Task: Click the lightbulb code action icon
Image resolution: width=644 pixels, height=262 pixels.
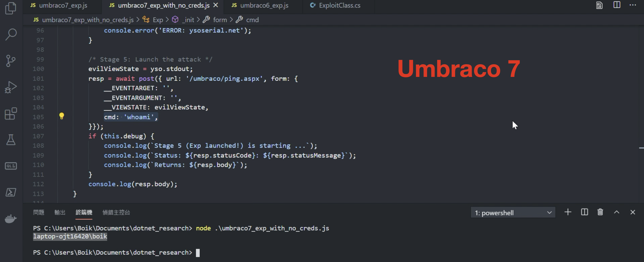Action: pyautogui.click(x=61, y=116)
